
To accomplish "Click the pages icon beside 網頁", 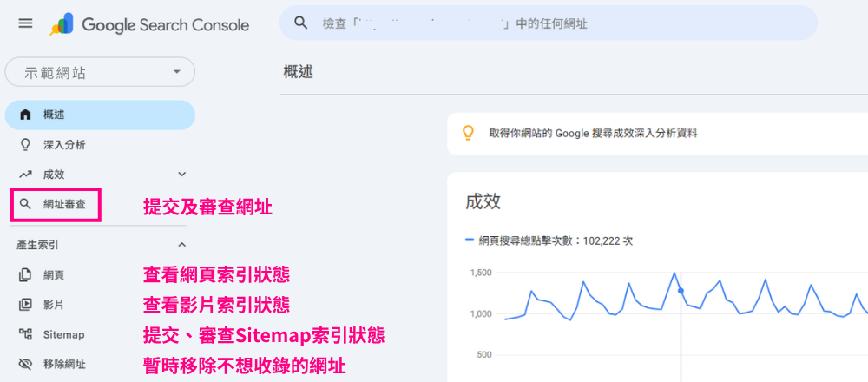I will point(25,274).
